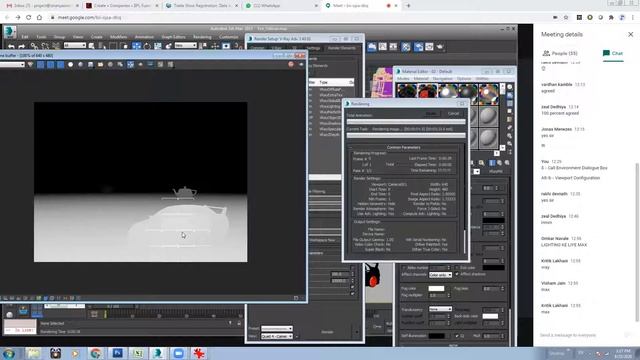The width and height of the screenshot is (640, 360).
Task: Click the browser home button
Action: click(39, 18)
